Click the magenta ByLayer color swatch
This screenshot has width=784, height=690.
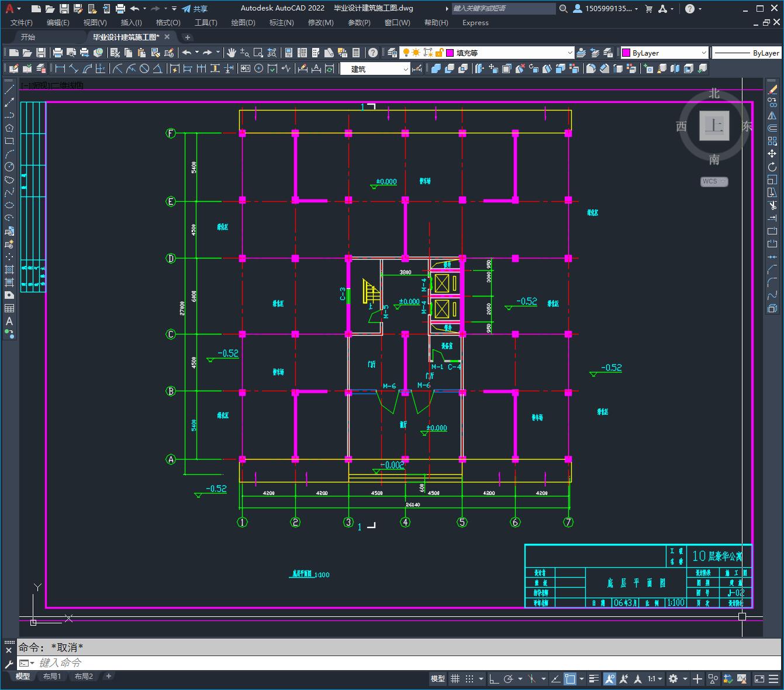coord(626,53)
